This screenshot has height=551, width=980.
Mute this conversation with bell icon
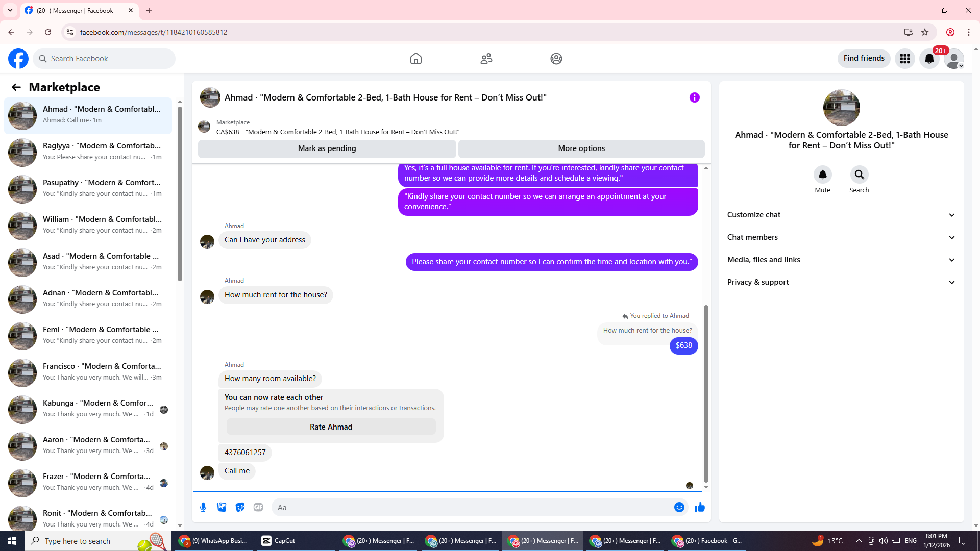[822, 175]
